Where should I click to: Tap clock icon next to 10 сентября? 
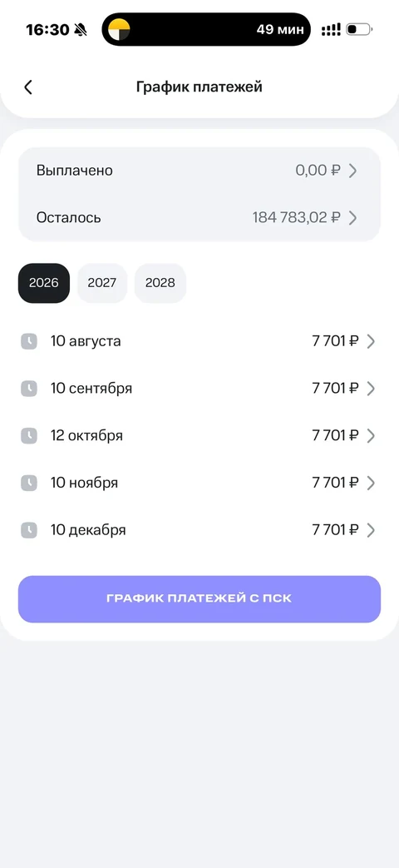click(29, 388)
